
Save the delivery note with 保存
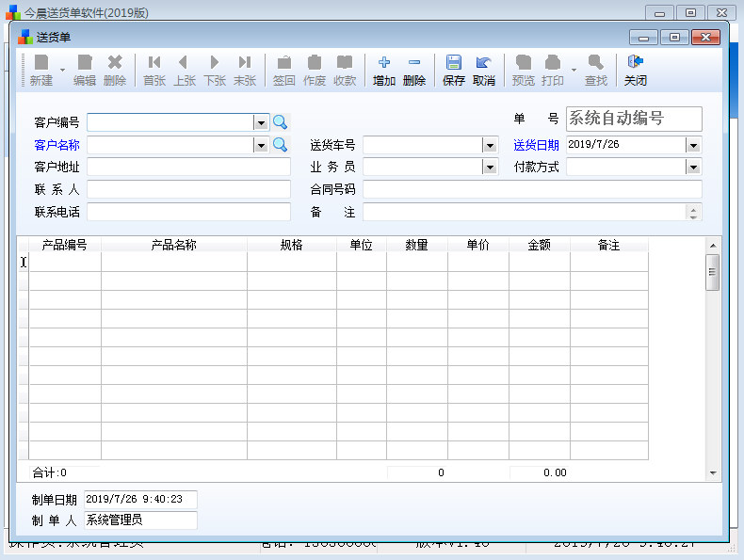pyautogui.click(x=454, y=71)
